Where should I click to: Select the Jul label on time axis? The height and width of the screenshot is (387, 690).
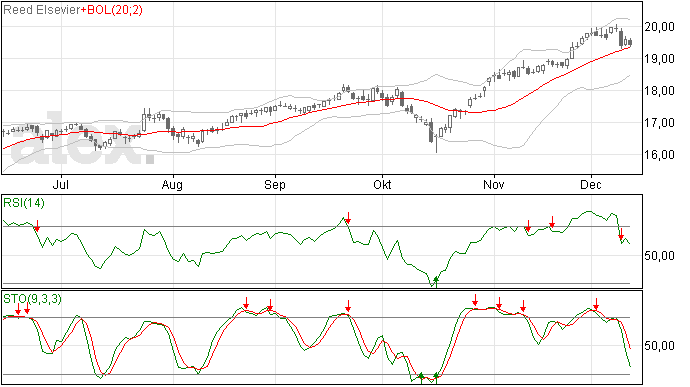(x=60, y=184)
